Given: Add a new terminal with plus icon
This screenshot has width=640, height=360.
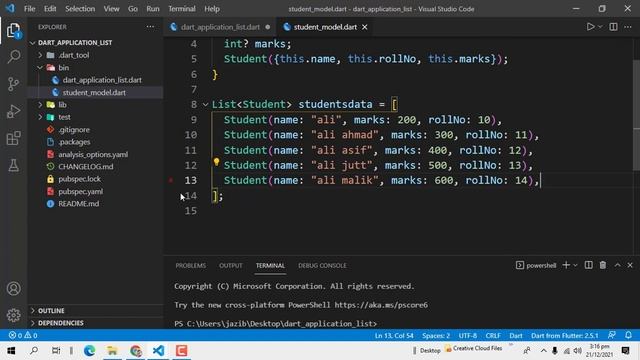Looking at the screenshot, I should [x=566, y=265].
